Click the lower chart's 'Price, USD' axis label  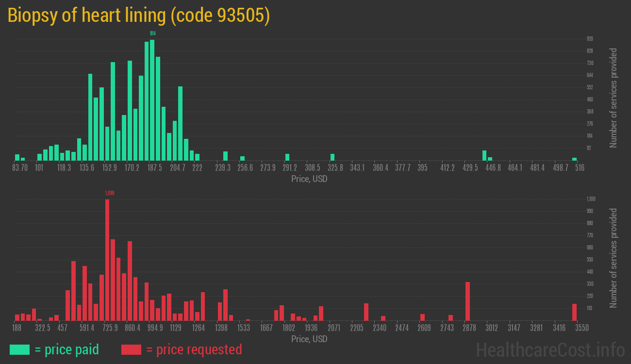pos(309,339)
